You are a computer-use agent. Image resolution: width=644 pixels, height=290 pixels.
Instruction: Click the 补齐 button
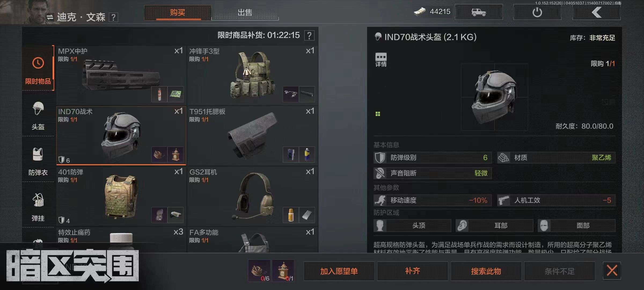pos(412,271)
